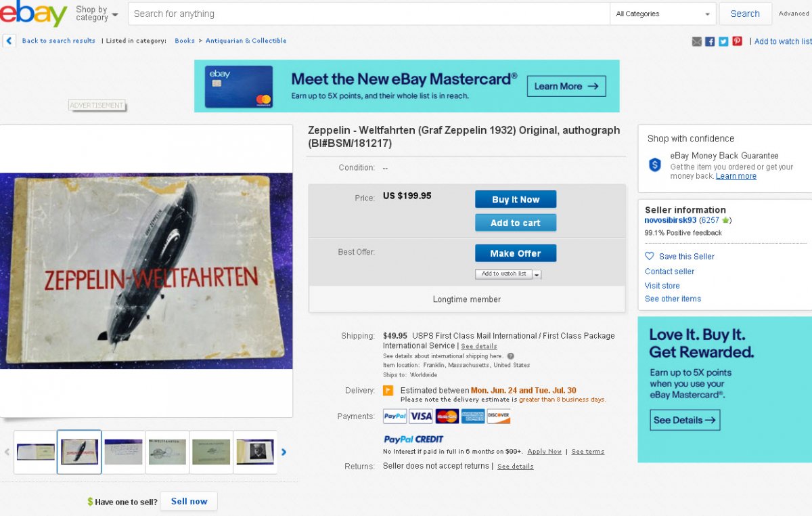Select the signed page thumbnail image
Screen dimensions: 812x516
[123, 452]
